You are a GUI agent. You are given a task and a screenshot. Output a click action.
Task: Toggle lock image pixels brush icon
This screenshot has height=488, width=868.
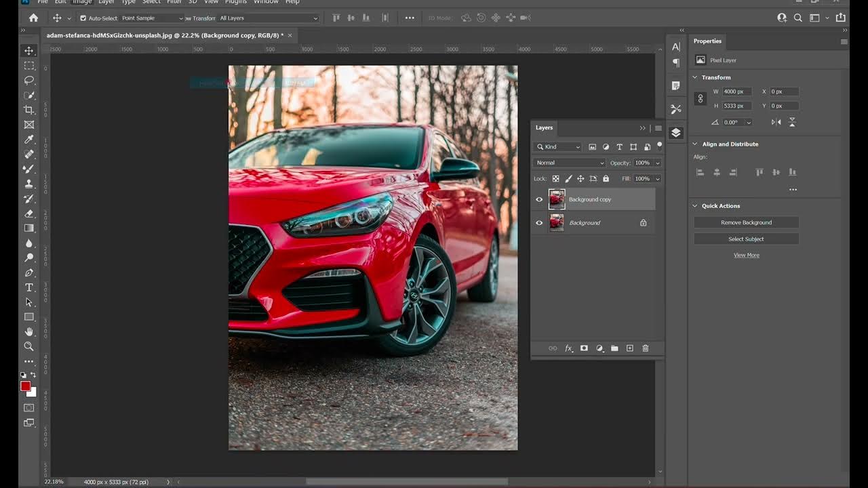tap(568, 179)
